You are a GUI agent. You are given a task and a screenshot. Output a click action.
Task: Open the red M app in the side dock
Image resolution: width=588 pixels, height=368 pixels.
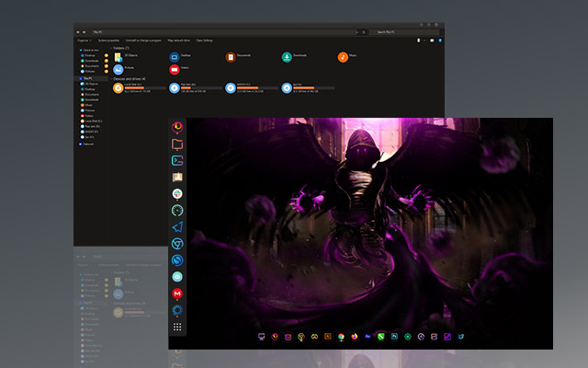coord(177,293)
